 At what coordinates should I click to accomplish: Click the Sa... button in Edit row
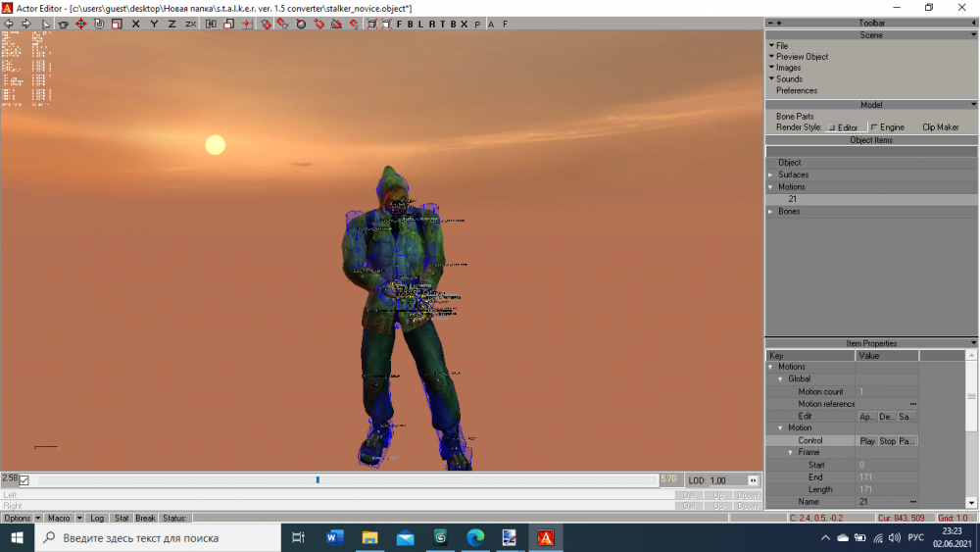point(906,417)
